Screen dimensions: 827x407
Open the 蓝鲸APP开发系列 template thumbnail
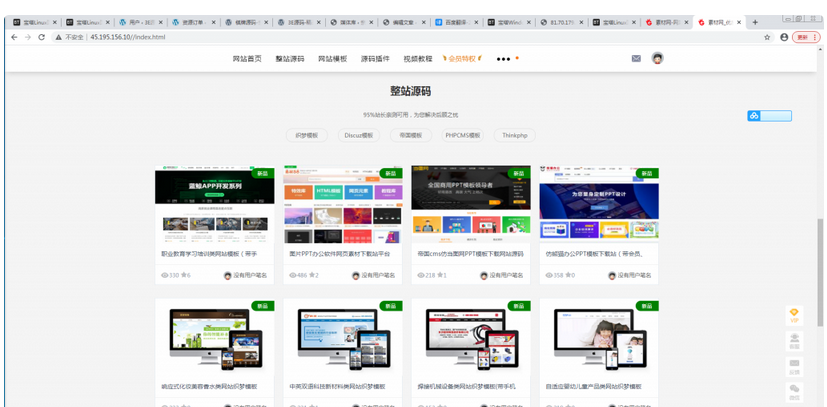point(215,205)
